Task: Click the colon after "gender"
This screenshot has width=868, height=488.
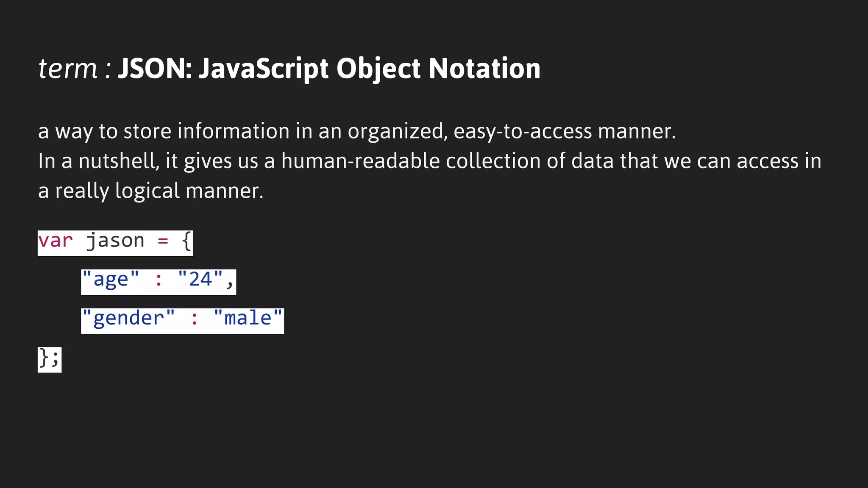Action: (x=195, y=319)
